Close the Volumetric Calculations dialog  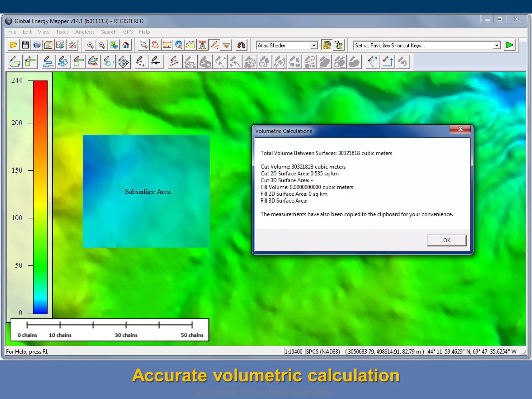pyautogui.click(x=460, y=129)
